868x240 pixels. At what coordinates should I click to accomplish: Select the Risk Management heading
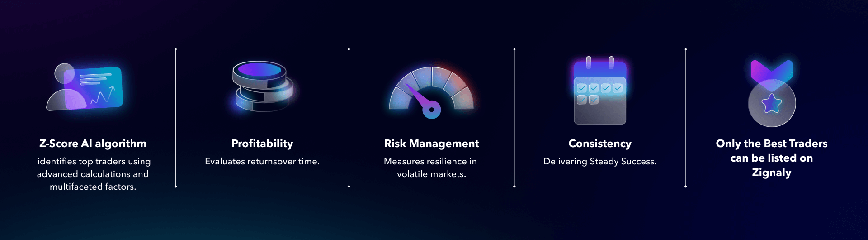(x=432, y=144)
